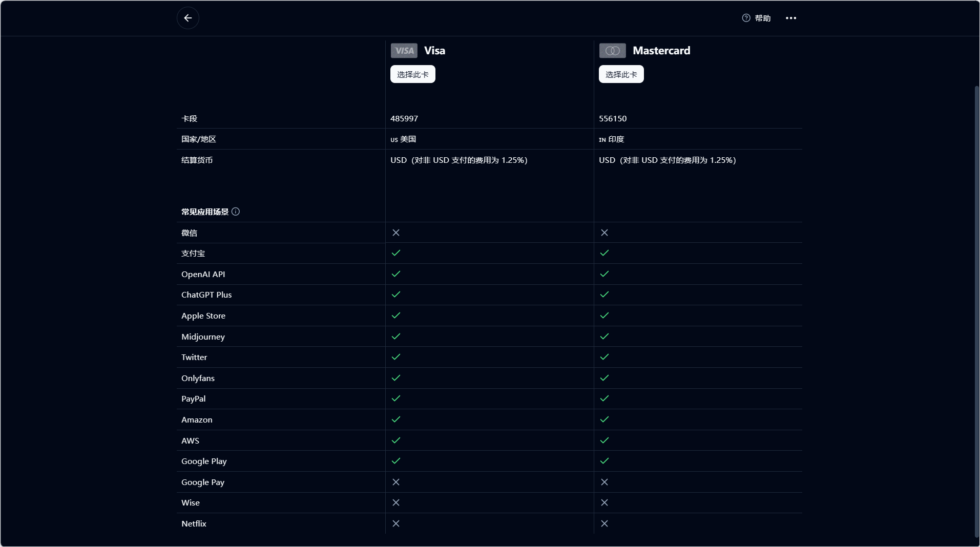980x547 pixels.
Task: Click the 常见应用场景 section heading
Action: pyautogui.click(x=205, y=212)
